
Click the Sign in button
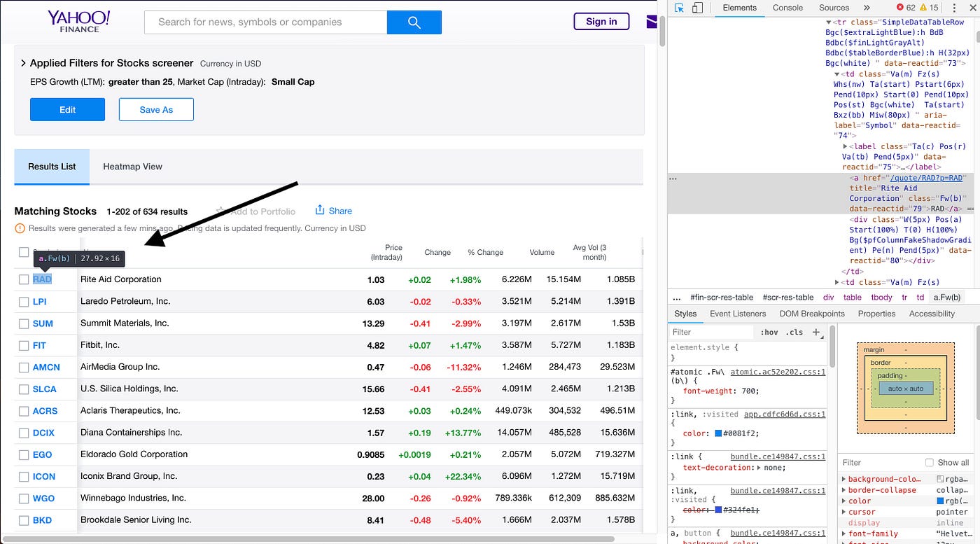tap(601, 22)
